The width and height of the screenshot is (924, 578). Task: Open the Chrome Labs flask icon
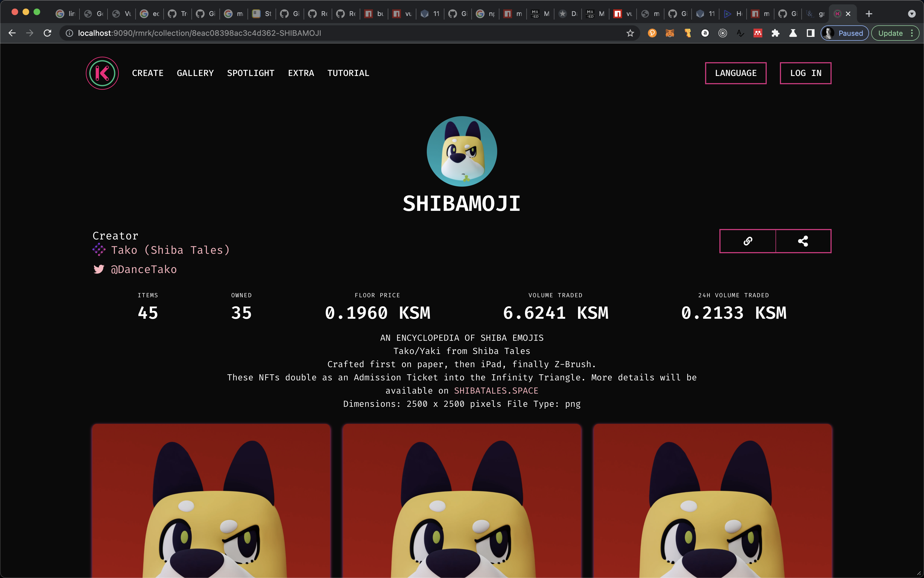click(x=793, y=33)
